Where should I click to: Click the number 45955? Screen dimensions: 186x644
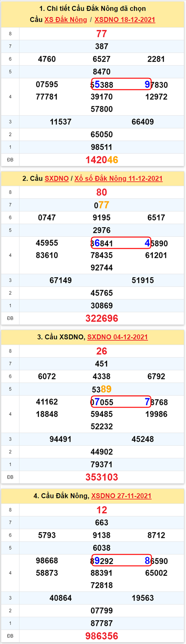pyautogui.click(x=47, y=243)
